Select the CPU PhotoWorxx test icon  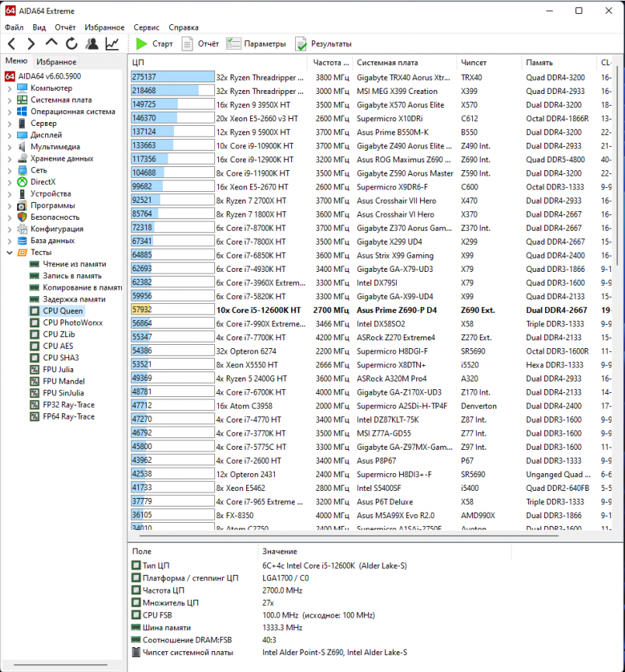coord(34,322)
